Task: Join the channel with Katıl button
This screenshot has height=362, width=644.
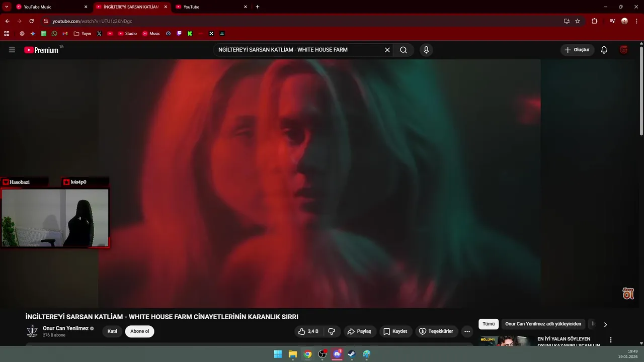Action: 112,331
